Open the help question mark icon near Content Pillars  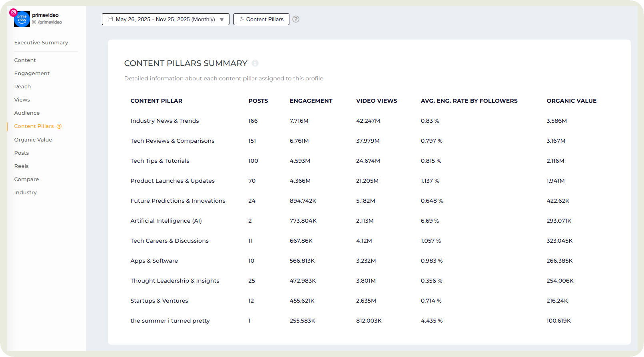296,19
